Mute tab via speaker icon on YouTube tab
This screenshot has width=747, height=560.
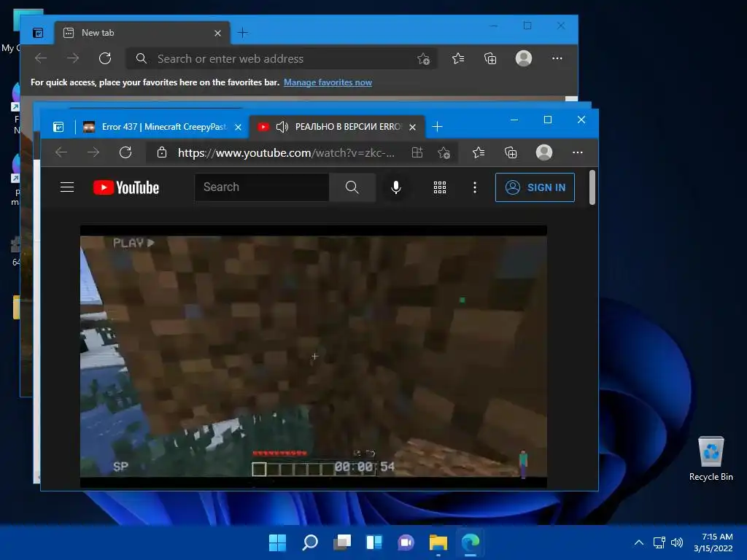click(282, 127)
